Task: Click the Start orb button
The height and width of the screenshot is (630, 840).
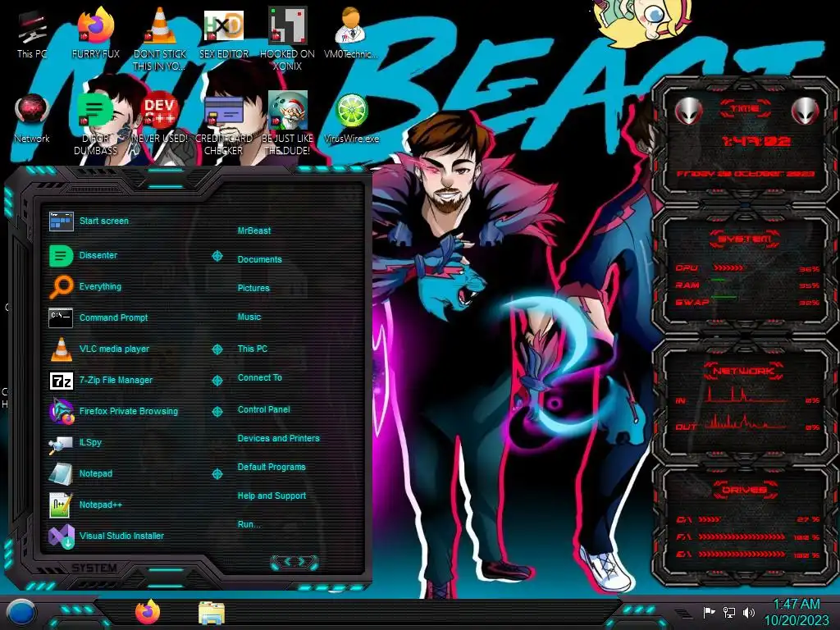Action: pos(21,613)
